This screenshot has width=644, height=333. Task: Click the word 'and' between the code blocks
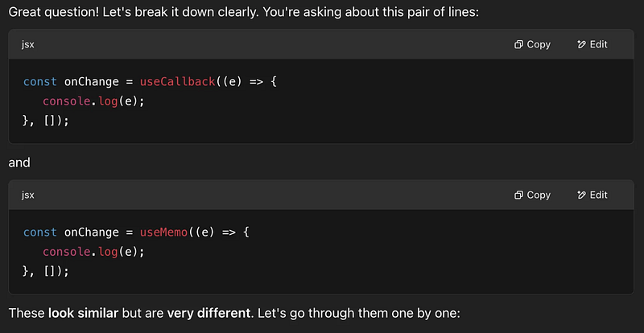coord(19,162)
